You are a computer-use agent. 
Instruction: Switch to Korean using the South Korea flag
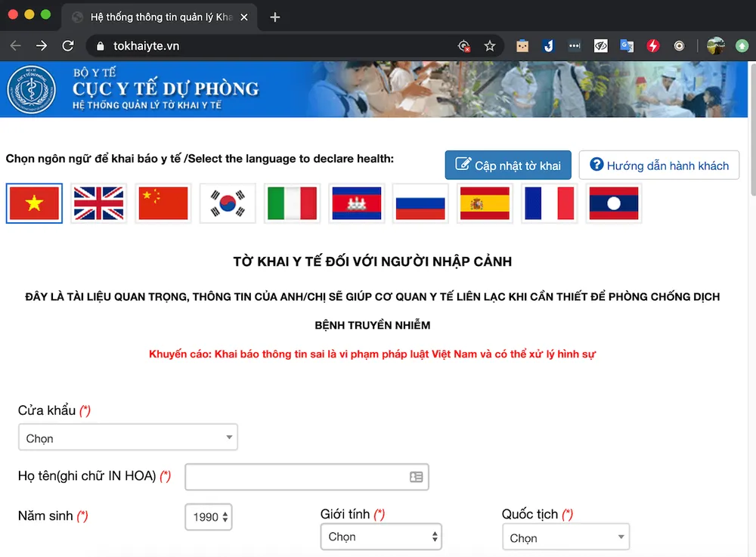click(x=228, y=203)
